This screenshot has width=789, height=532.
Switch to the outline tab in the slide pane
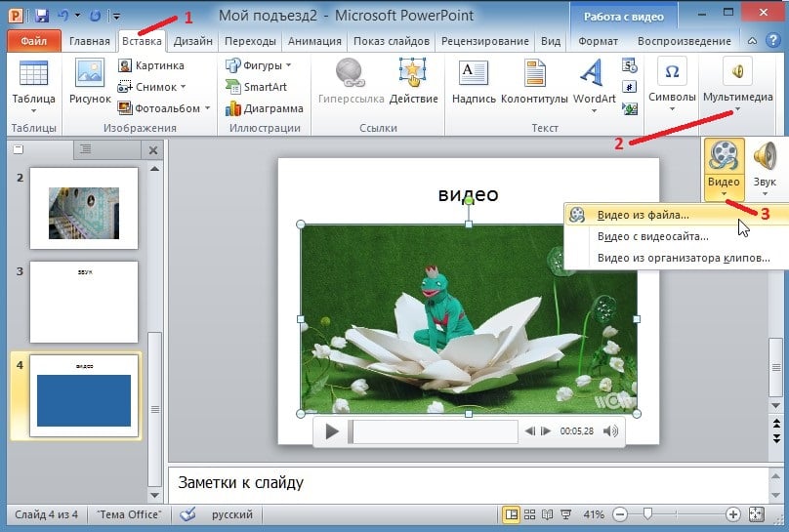coord(86,148)
